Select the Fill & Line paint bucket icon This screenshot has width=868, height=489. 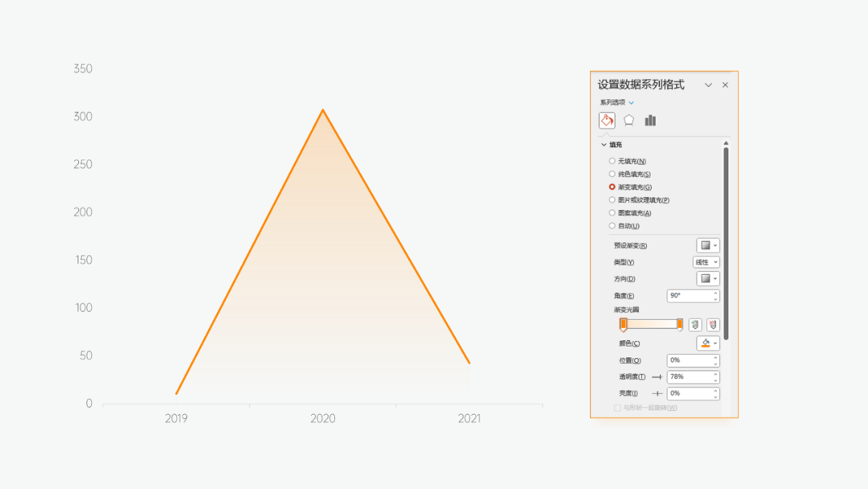(607, 120)
